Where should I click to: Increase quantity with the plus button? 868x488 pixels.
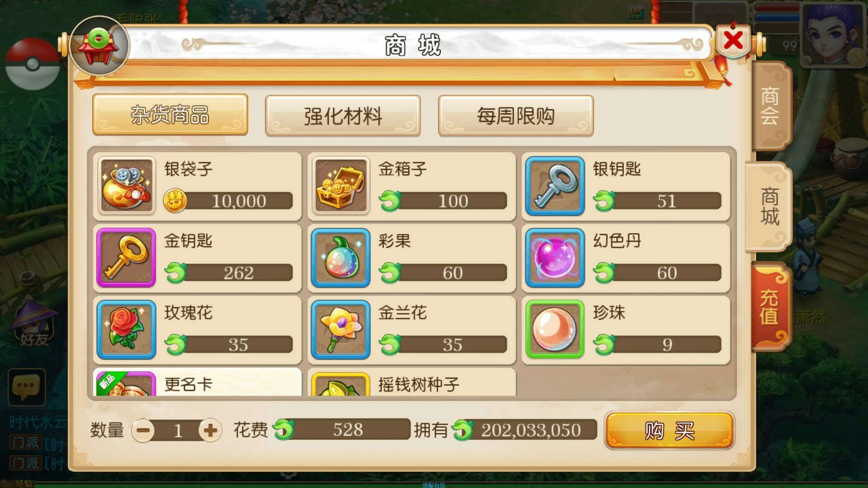pyautogui.click(x=210, y=430)
